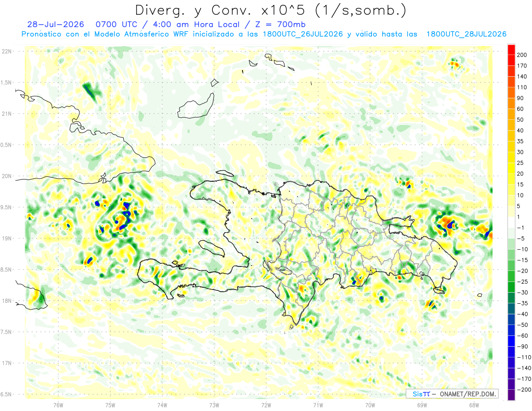Image resolution: width=532 pixels, height=411 pixels.
Task: Click the '20N' latitude label
Action: 7,176
